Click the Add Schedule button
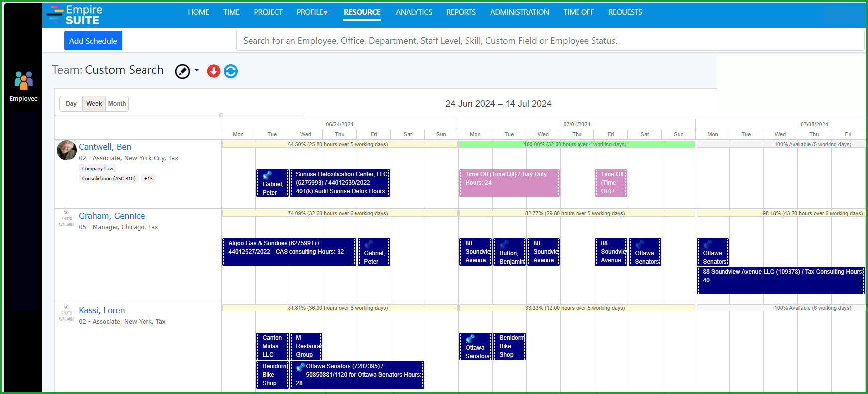 93,41
